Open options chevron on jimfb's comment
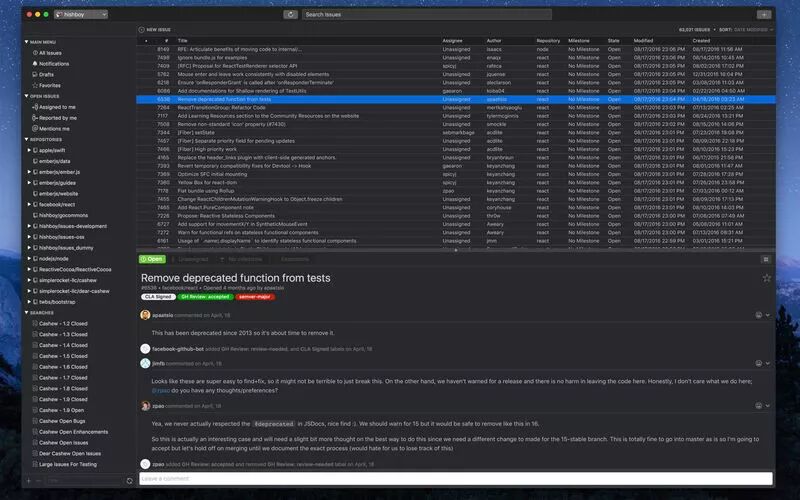The width and height of the screenshot is (800, 500). coord(767,363)
